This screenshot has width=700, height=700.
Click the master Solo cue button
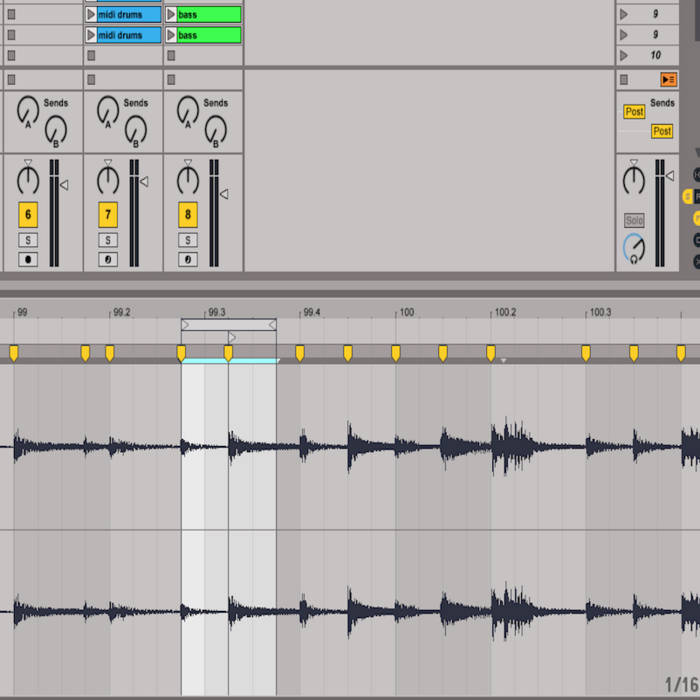click(x=634, y=220)
